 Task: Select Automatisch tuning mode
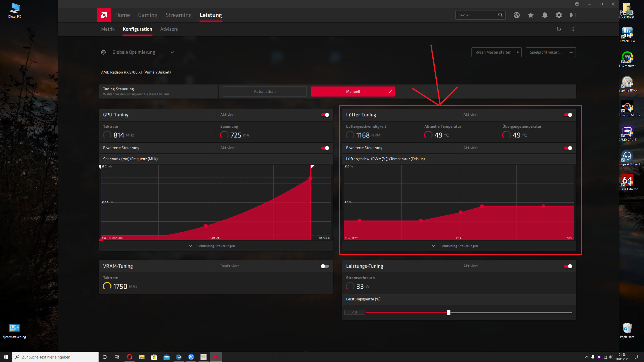(265, 92)
